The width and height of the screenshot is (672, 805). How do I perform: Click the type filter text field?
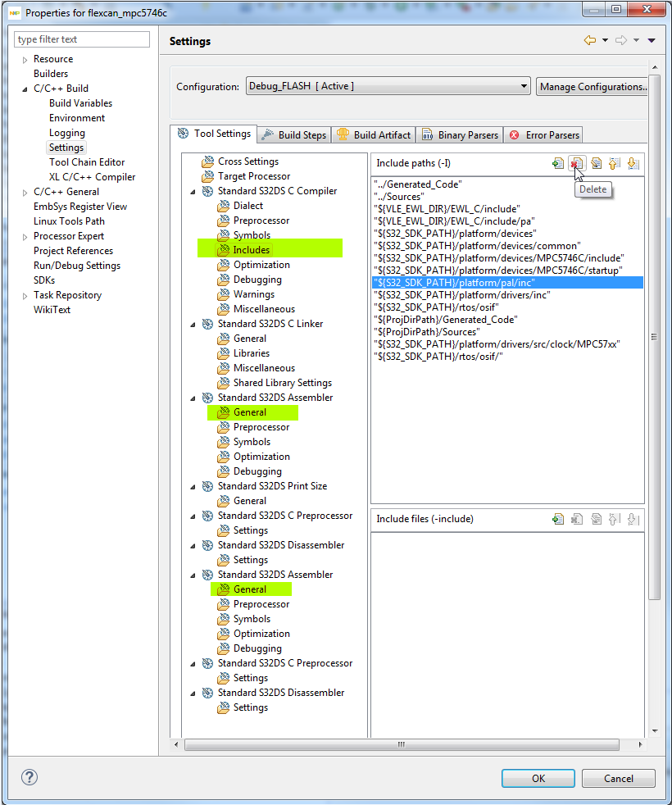[x=82, y=39]
